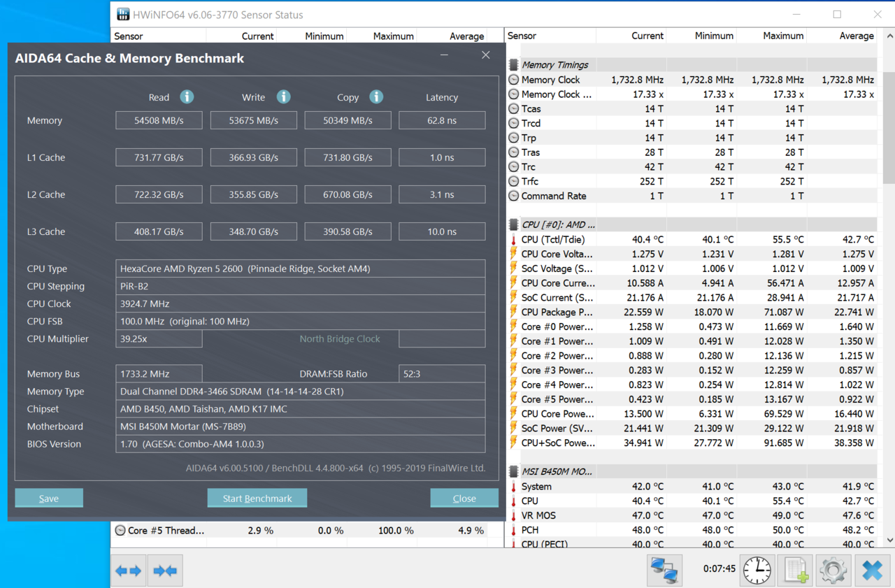This screenshot has width=895, height=588.
Task: Click the Core #5 Thread usage icon
Action: point(120,531)
